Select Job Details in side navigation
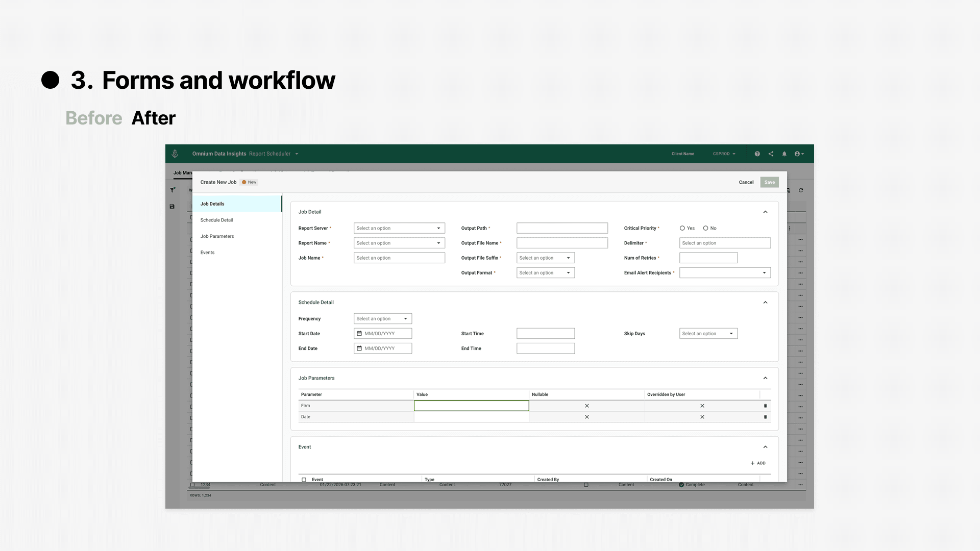 237,204
